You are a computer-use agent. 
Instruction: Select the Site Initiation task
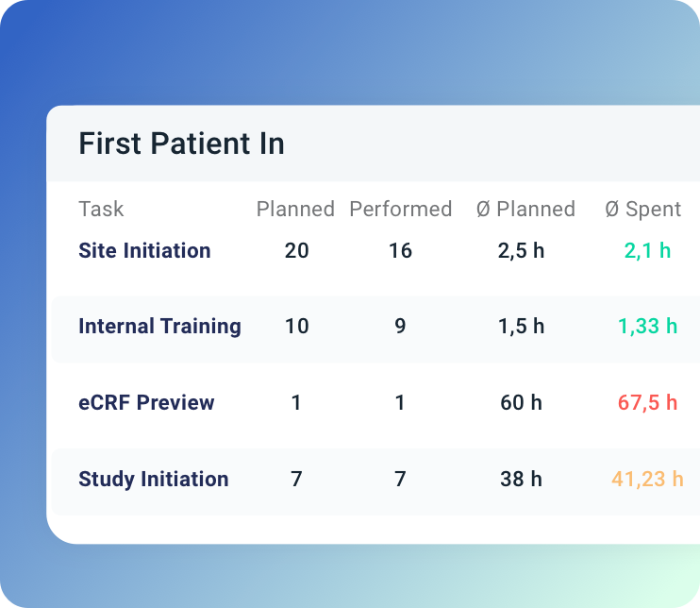pos(144,251)
